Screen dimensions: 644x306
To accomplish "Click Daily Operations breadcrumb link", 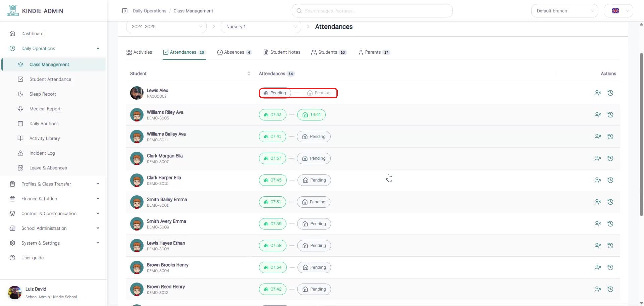I will [149, 11].
